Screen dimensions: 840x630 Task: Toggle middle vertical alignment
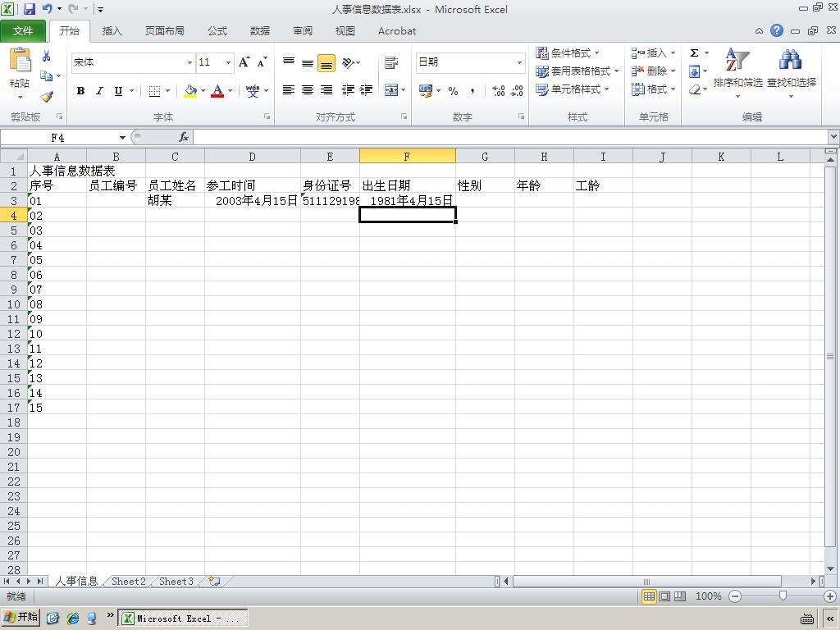pos(308,62)
